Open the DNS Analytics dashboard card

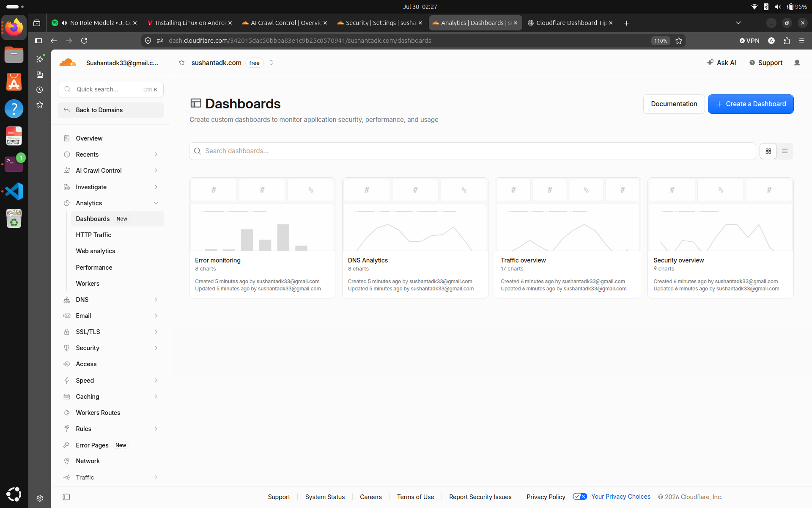click(x=415, y=238)
